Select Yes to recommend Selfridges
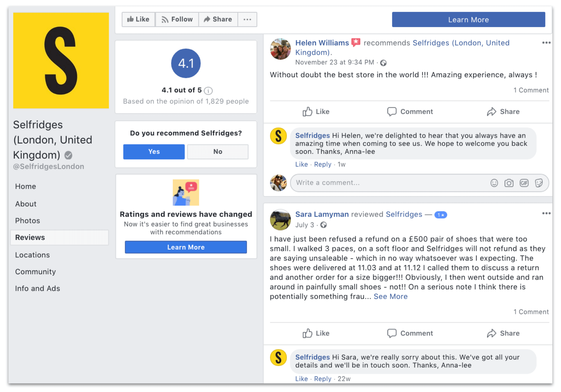This screenshot has width=561, height=392. [153, 151]
